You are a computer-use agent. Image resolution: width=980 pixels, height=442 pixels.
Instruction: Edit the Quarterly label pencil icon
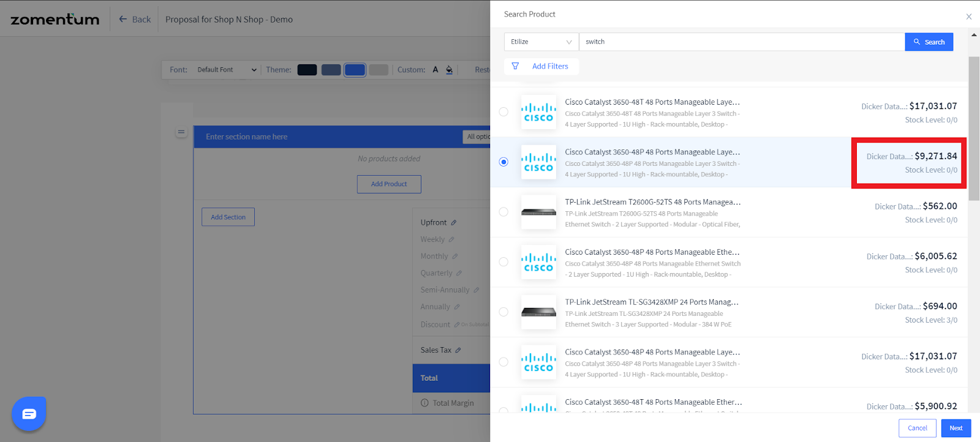pyautogui.click(x=459, y=273)
